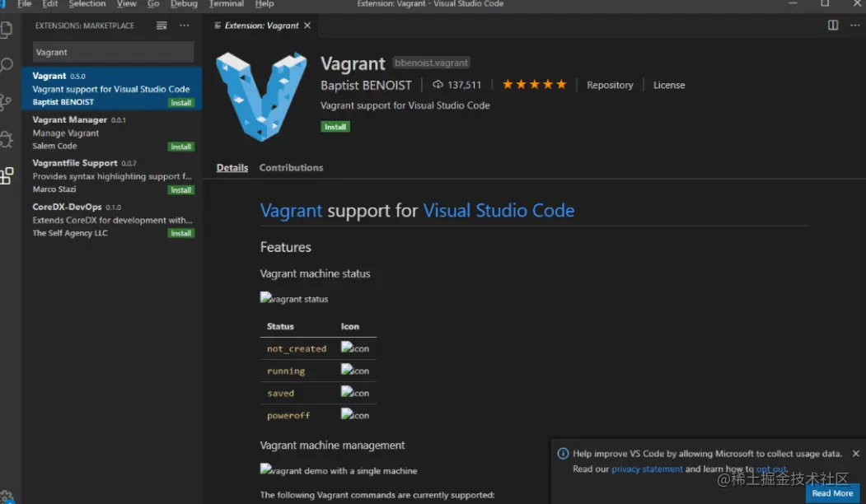Open the Terminal menu
866x504 pixels.
[x=227, y=4]
